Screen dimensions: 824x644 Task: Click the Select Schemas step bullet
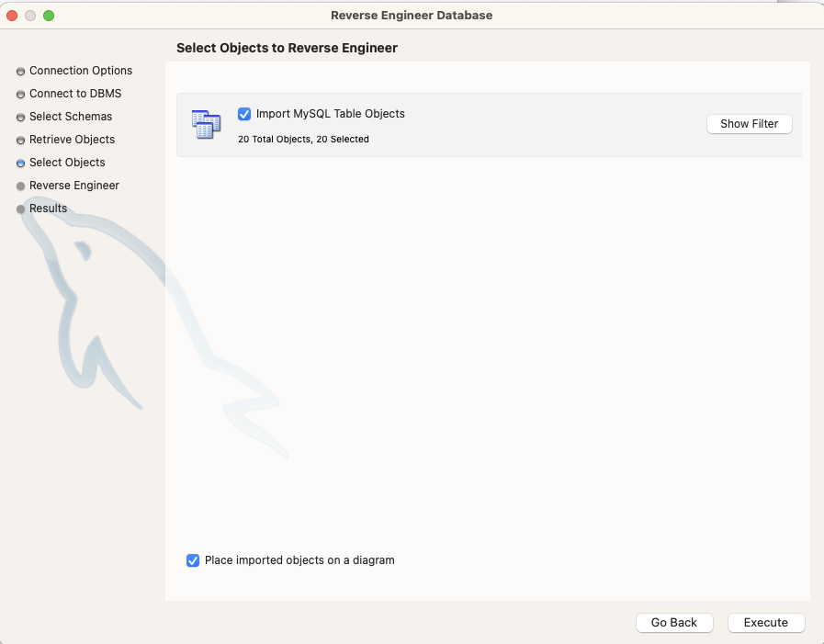click(20, 118)
